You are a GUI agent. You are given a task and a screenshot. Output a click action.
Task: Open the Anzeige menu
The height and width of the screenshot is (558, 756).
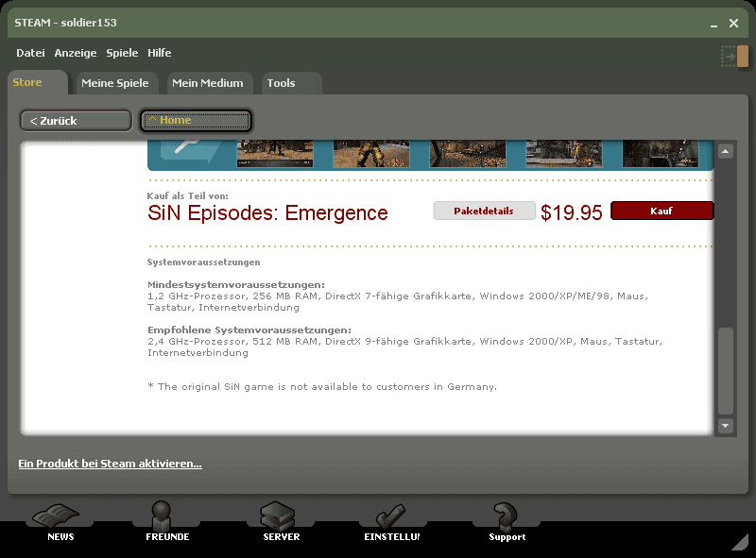[76, 53]
